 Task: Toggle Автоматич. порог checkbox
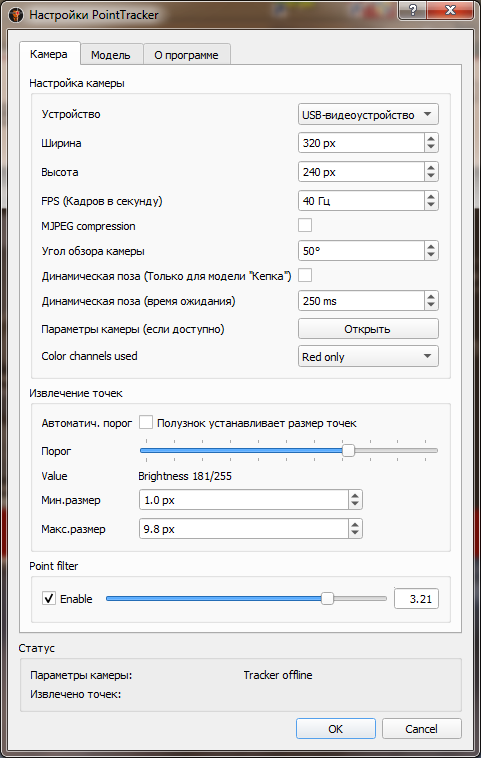146,422
